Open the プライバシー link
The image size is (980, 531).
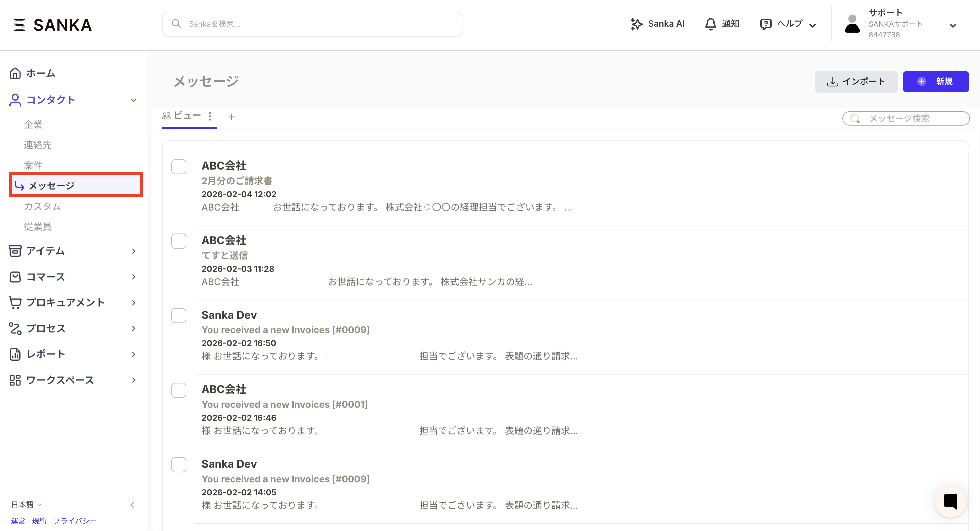coord(75,521)
